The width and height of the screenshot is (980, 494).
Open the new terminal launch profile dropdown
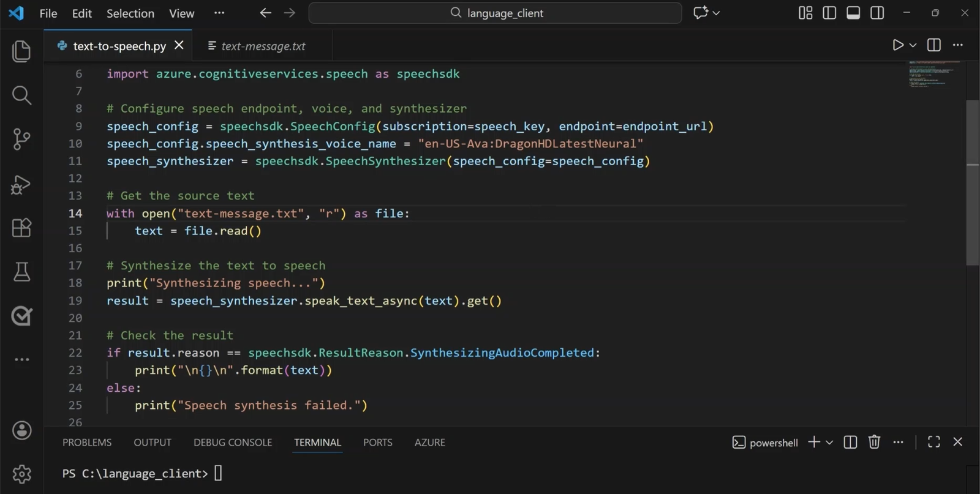coord(829,442)
